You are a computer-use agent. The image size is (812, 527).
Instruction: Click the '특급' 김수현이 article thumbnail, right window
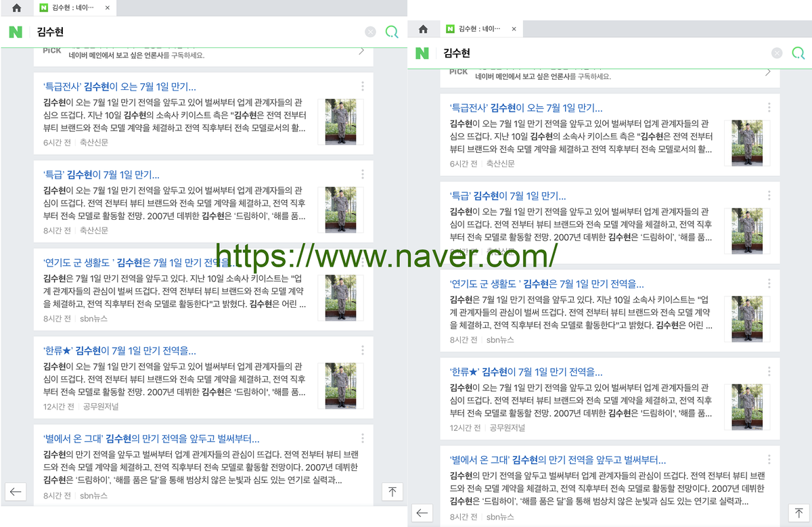(747, 231)
